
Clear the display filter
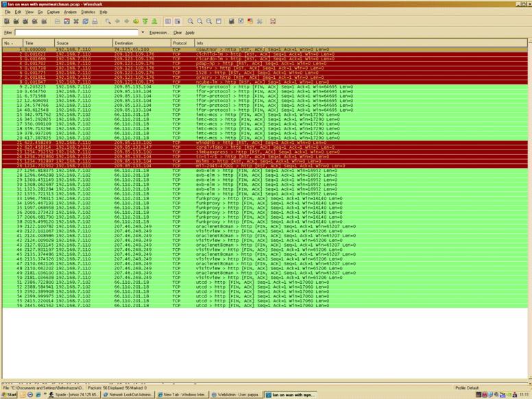tap(177, 33)
